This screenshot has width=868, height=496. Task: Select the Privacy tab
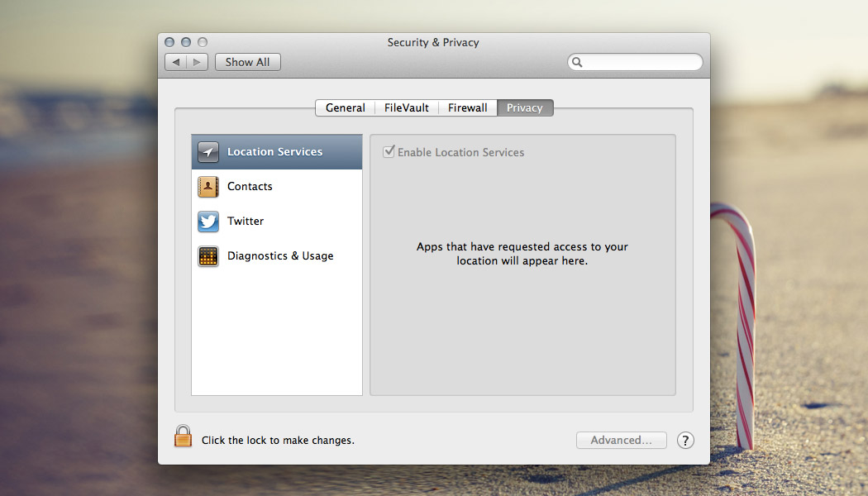pos(525,108)
